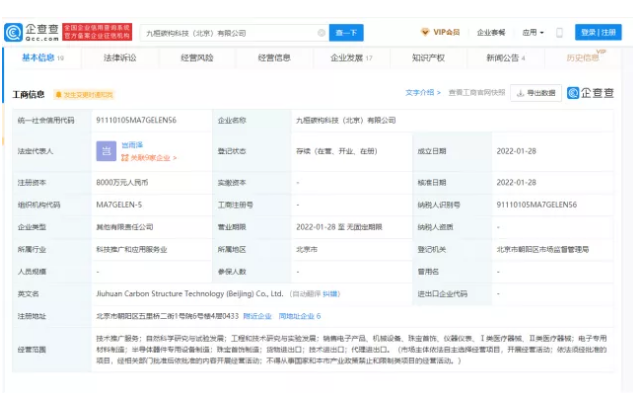
Task: Click the 导出数据 export button
Action: (536, 93)
